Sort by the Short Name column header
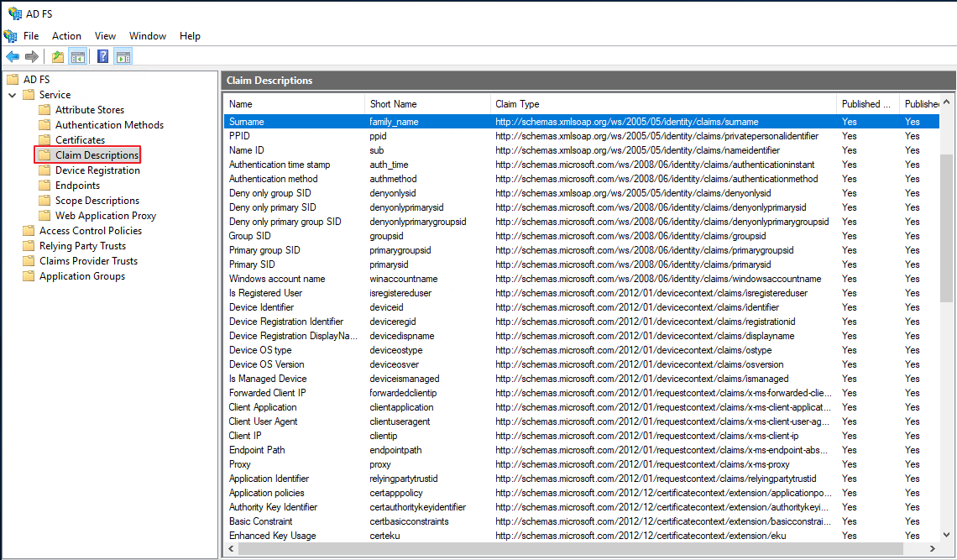Screen dimensions: 957x560 pos(427,104)
